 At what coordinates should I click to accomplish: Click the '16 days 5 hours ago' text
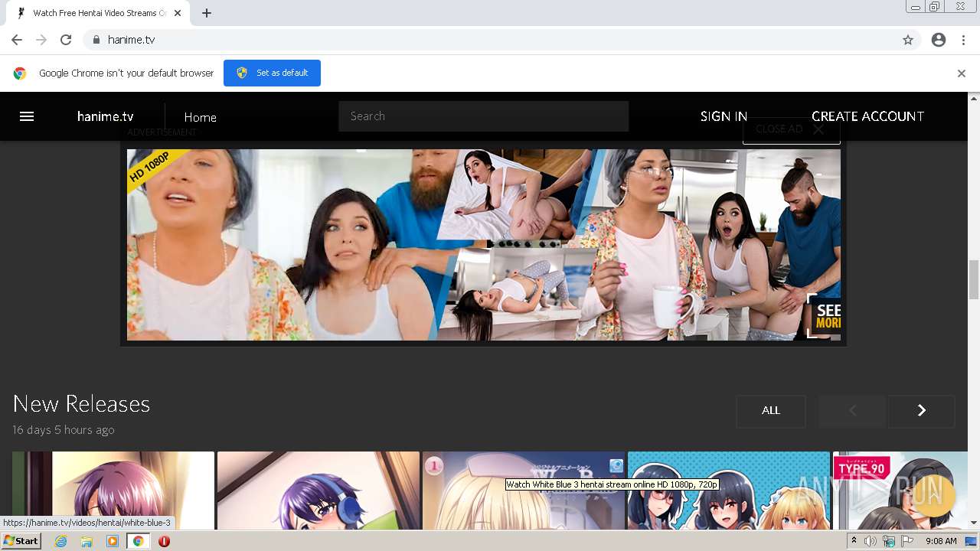[64, 430]
